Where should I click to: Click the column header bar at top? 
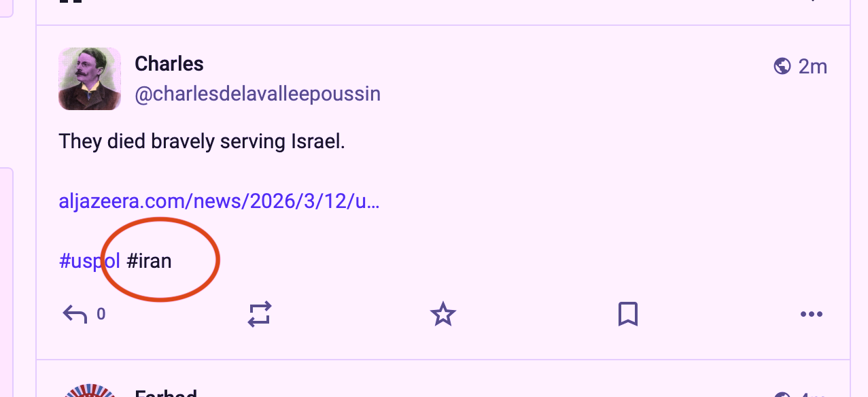coord(442,8)
